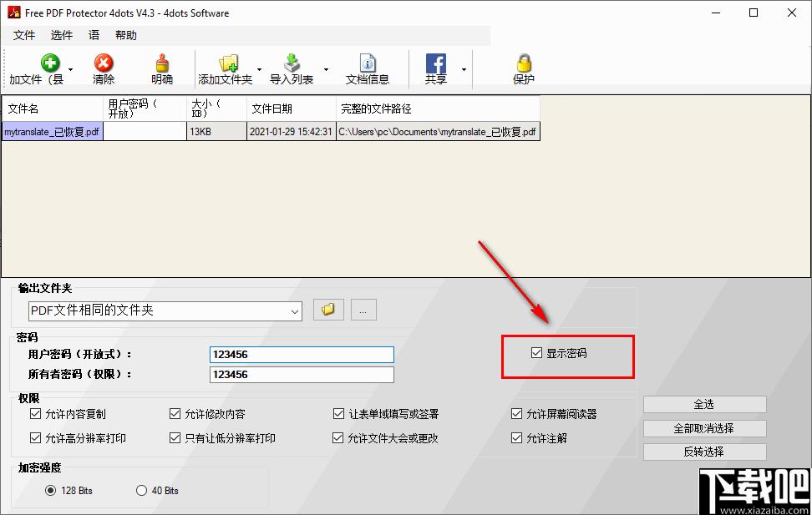Click the 反转选择 invert selection button
812x515 pixels.
point(705,452)
